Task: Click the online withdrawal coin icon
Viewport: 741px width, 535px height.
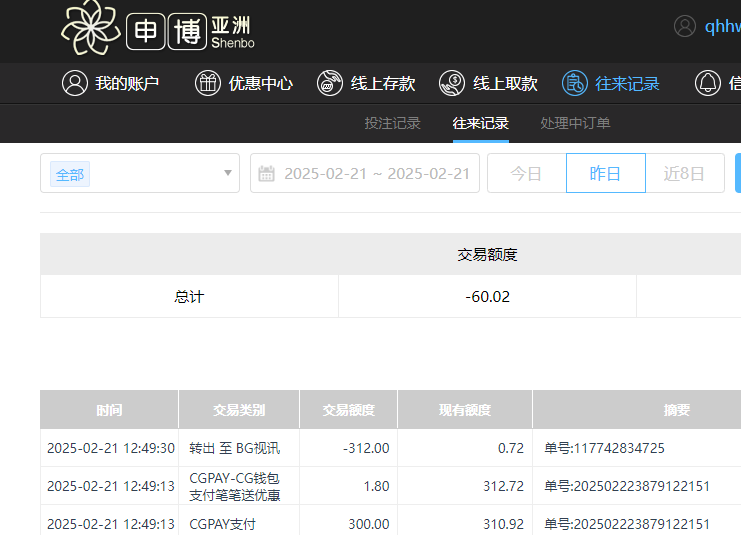Action: 452,83
